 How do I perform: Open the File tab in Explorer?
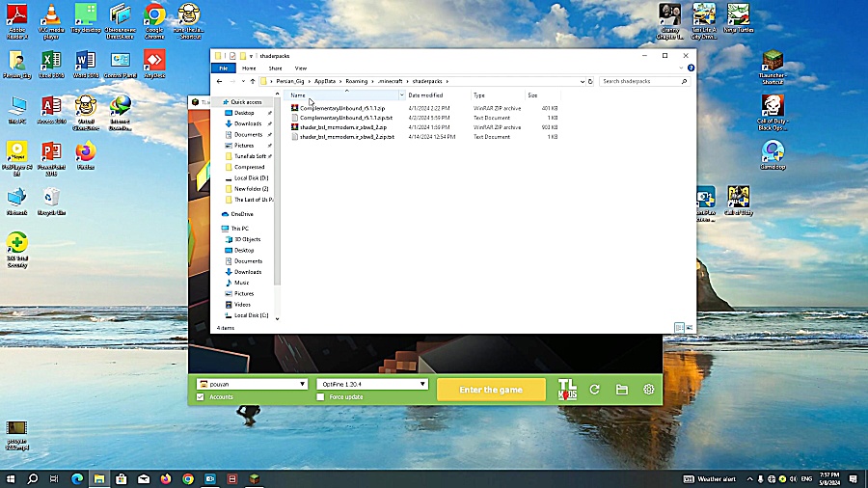click(223, 68)
